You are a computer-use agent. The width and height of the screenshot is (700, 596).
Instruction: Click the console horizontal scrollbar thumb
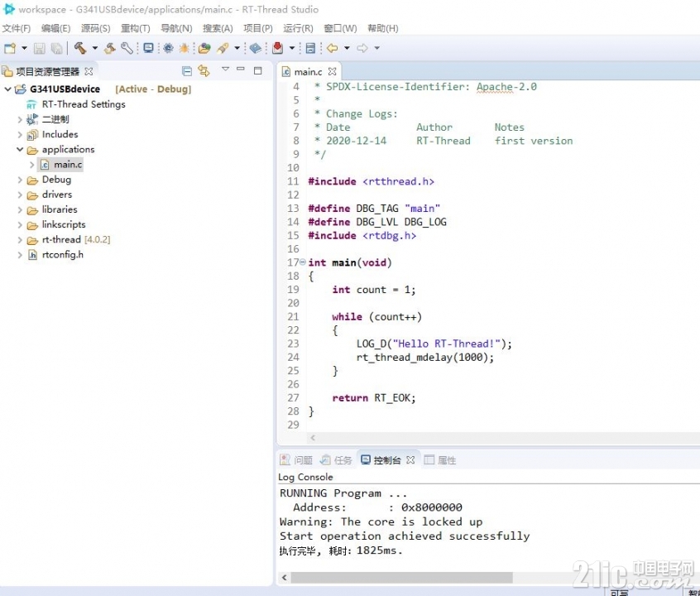(402, 578)
